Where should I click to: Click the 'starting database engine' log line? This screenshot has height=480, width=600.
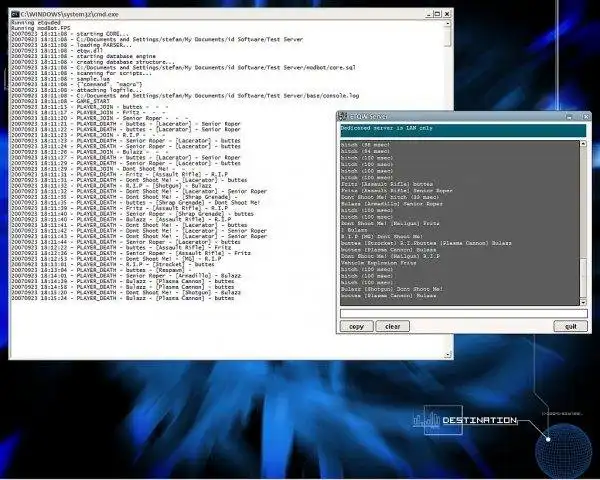coord(83,56)
